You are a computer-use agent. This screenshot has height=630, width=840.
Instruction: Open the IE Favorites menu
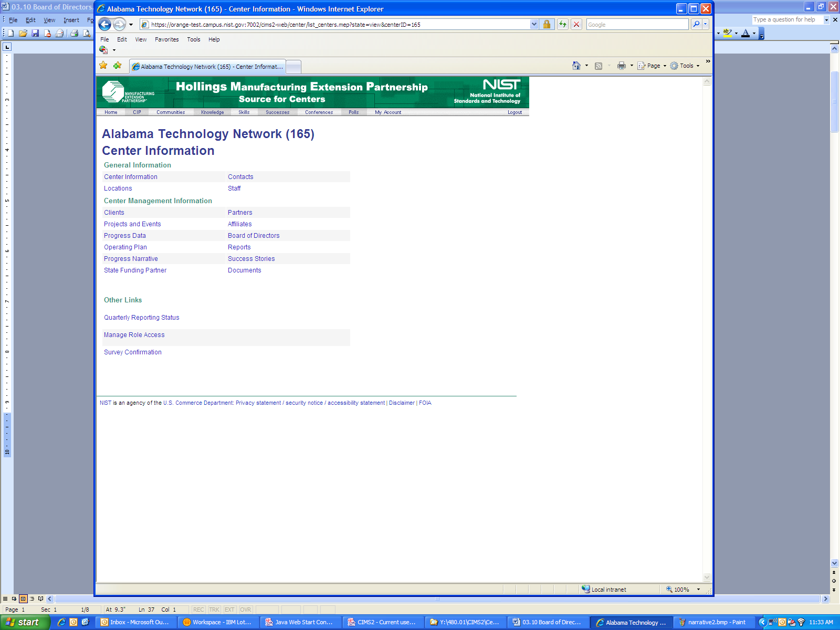(x=167, y=39)
